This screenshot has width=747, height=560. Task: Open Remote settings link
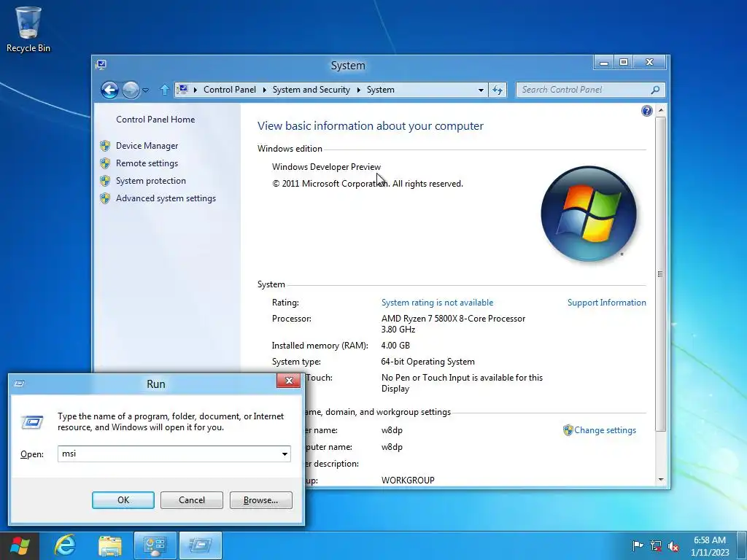coord(147,163)
